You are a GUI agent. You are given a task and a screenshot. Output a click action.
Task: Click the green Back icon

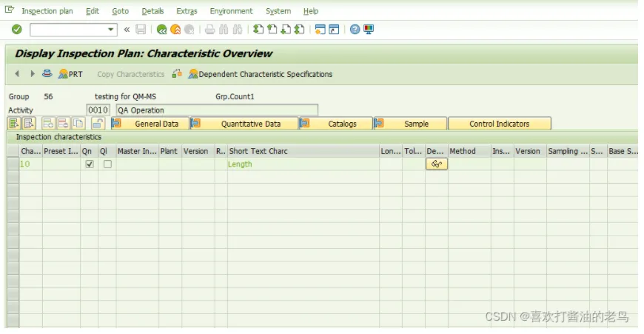(162, 30)
